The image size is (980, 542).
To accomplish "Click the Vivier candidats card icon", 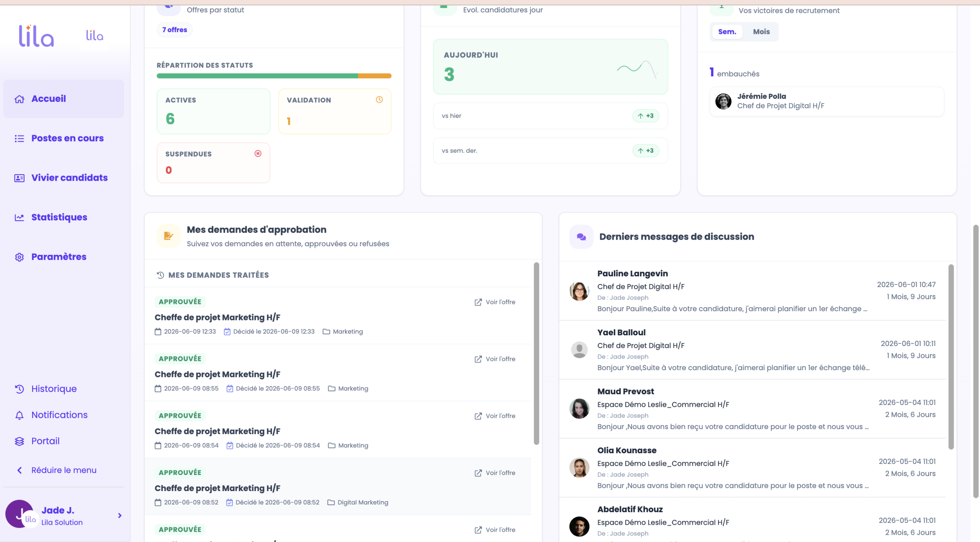I will [x=20, y=178].
